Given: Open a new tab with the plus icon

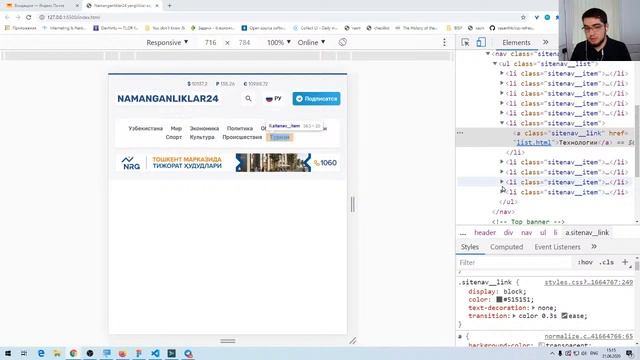Looking at the screenshot, I should pyautogui.click(x=169, y=6).
